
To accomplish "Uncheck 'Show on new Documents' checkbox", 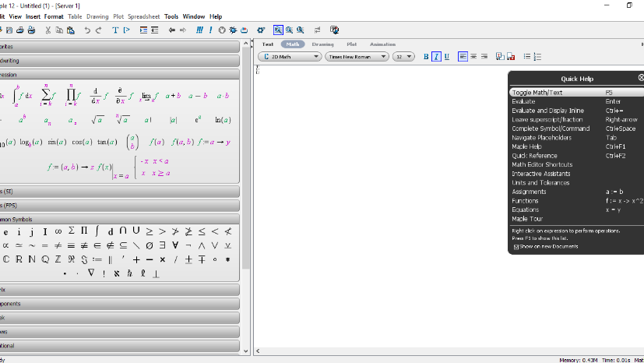I will click(x=516, y=246).
